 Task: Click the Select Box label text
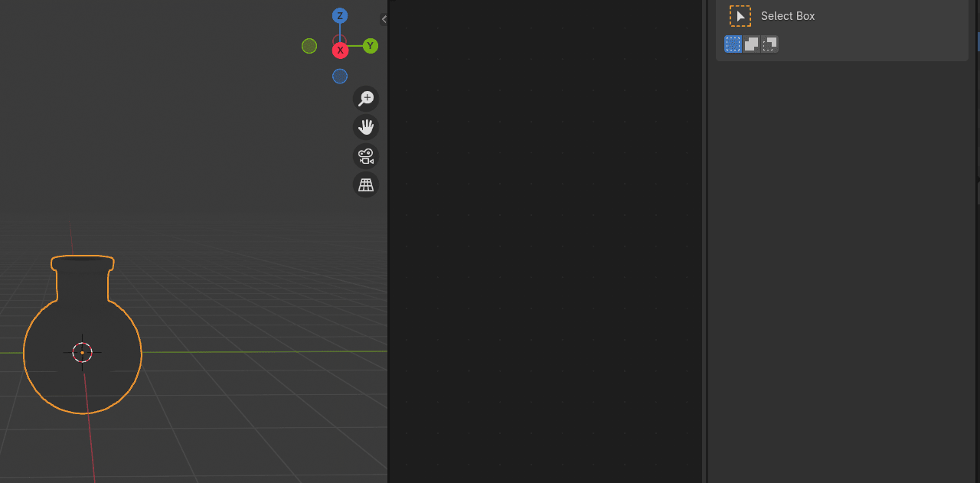pyautogui.click(x=788, y=16)
